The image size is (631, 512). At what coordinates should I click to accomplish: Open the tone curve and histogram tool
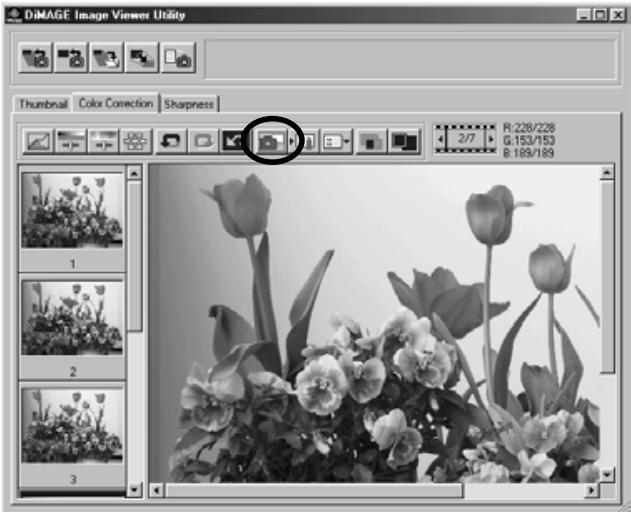click(38, 141)
